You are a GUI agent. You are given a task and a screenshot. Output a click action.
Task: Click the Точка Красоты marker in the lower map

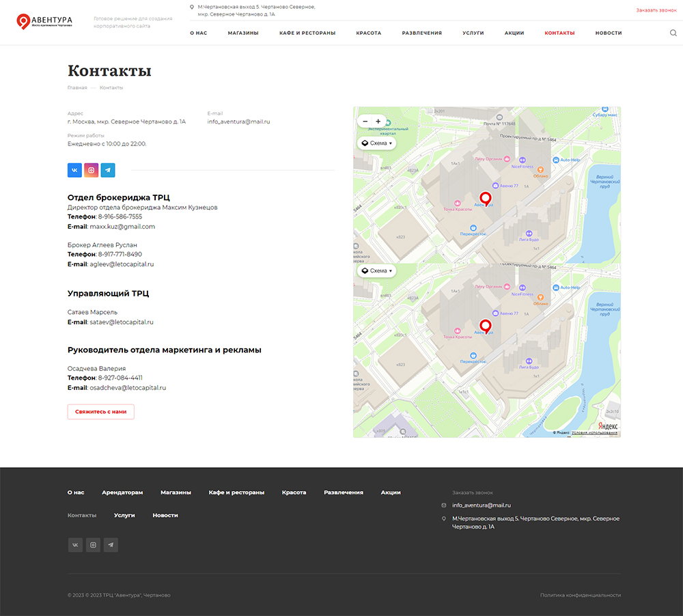coord(458,331)
